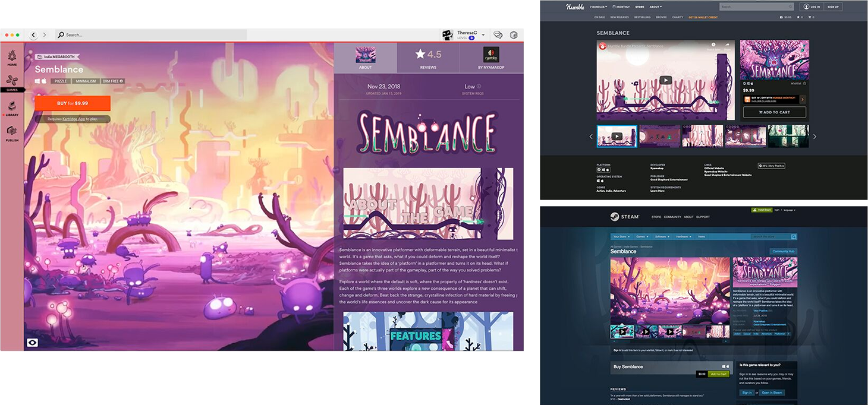Click the Windows platform icon under Semblance title
868x405 pixels.
(37, 81)
